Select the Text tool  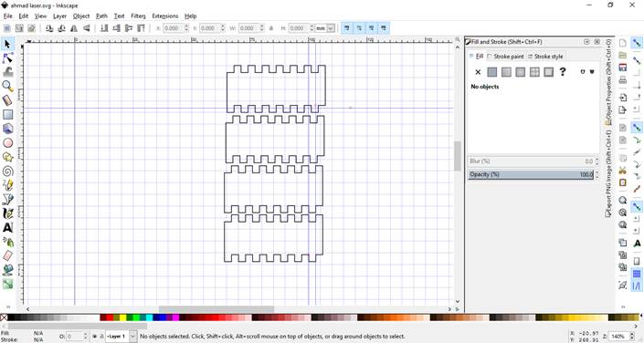7,227
